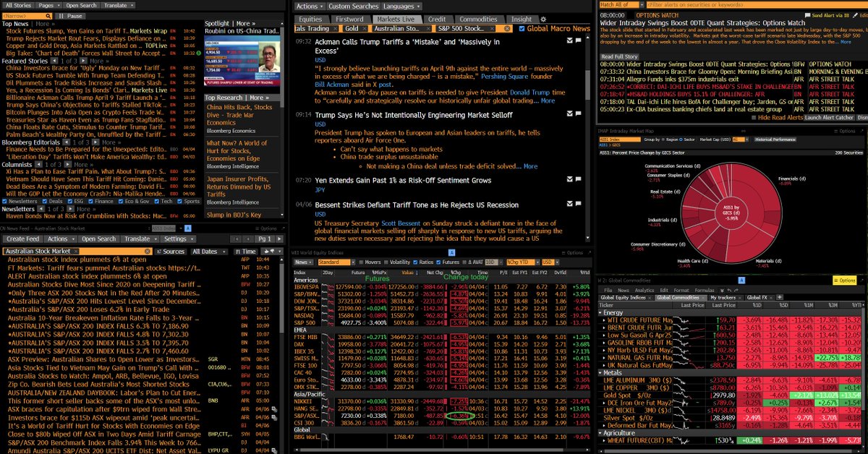
Task: Toggle Global Macro News checkbox
Action: (x=522, y=28)
